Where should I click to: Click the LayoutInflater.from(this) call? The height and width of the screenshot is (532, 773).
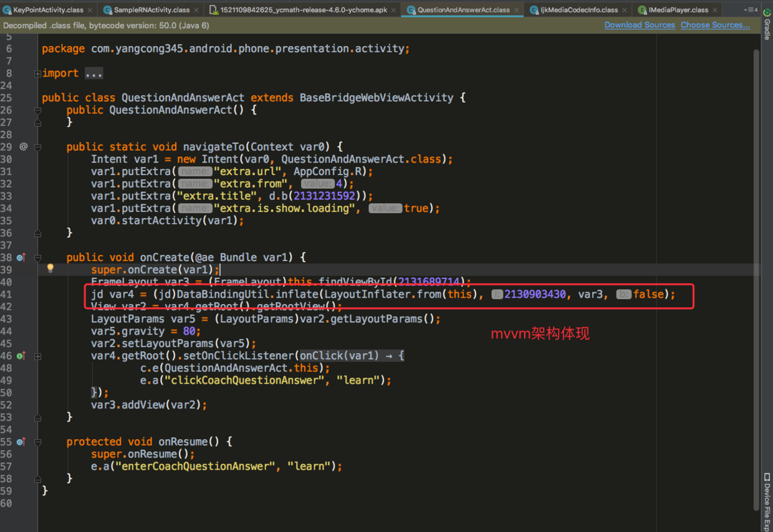tap(401, 294)
